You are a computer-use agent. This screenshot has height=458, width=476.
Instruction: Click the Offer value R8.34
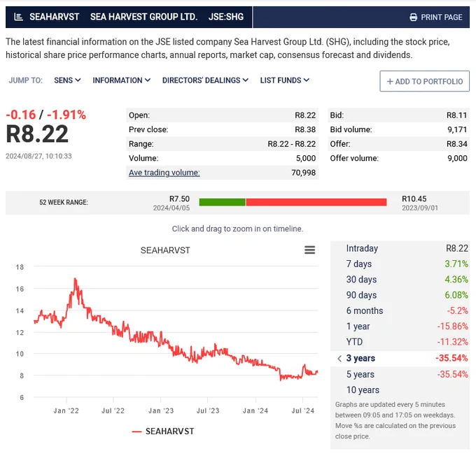pos(456,144)
